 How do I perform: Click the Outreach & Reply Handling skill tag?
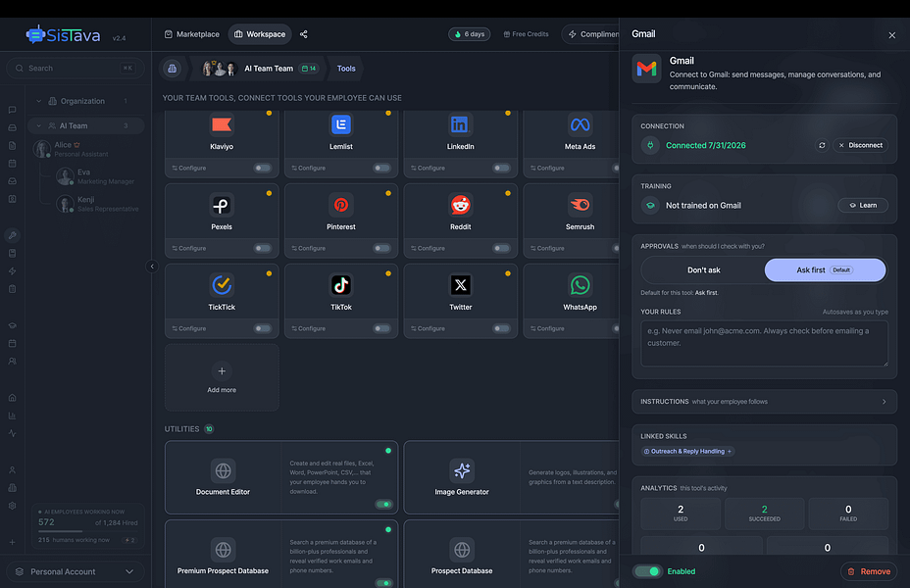pyautogui.click(x=687, y=451)
